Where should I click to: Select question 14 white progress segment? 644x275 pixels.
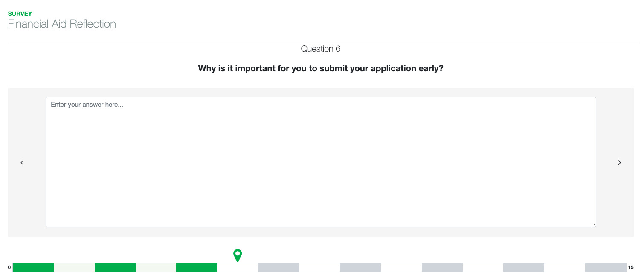[x=565, y=268]
